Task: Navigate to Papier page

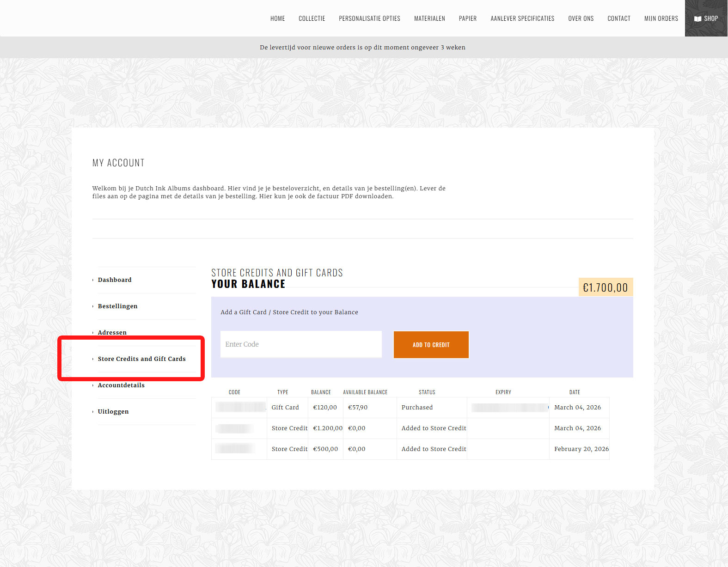Action: pyautogui.click(x=467, y=18)
